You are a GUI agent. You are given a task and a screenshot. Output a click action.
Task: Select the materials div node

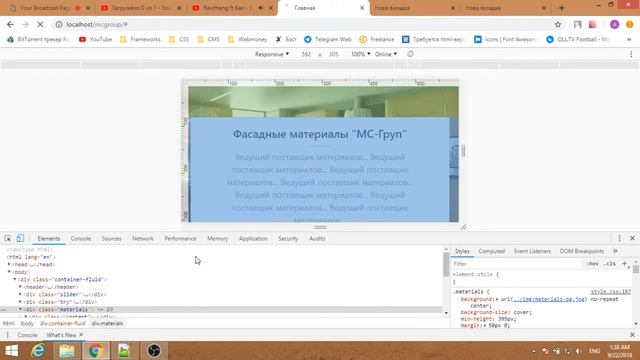tap(221, 309)
